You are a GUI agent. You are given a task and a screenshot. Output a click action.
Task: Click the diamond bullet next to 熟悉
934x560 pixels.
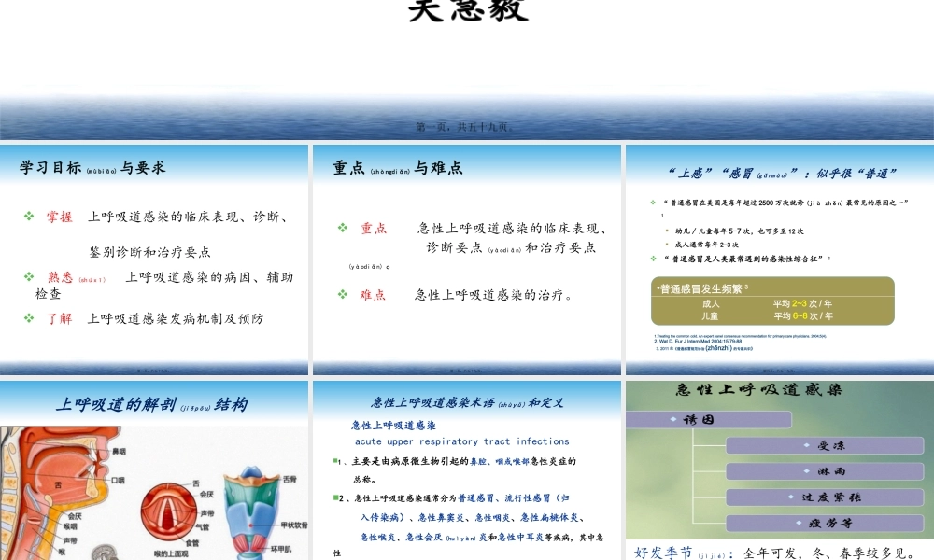tap(28, 277)
